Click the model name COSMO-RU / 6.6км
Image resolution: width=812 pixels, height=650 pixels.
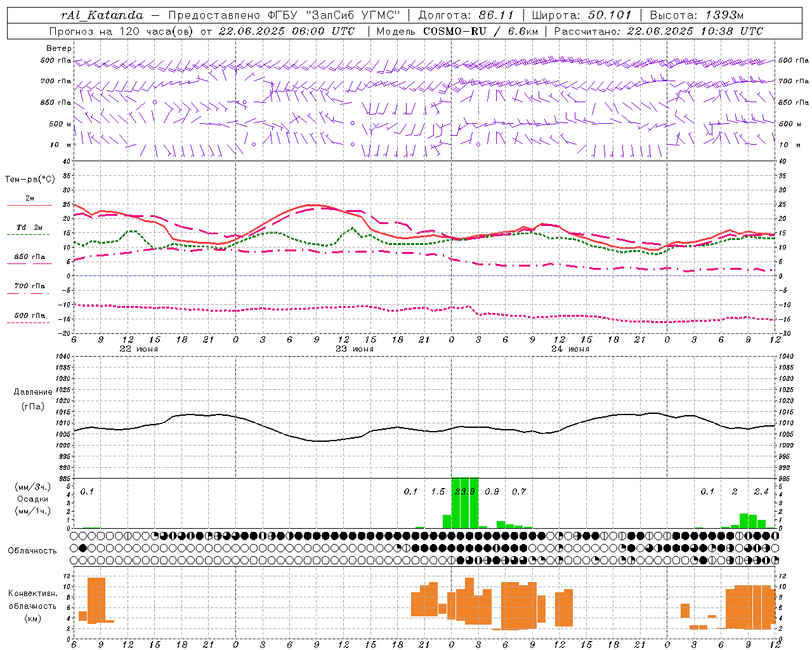(x=481, y=31)
